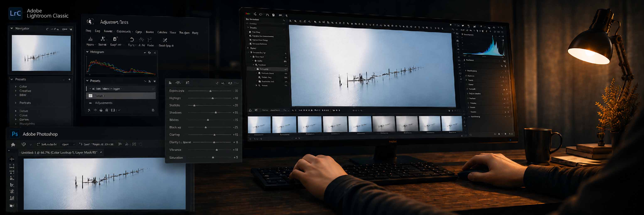Click the hand icon beside Adjustment panel title
This screenshot has width=644, height=215.
90,22
